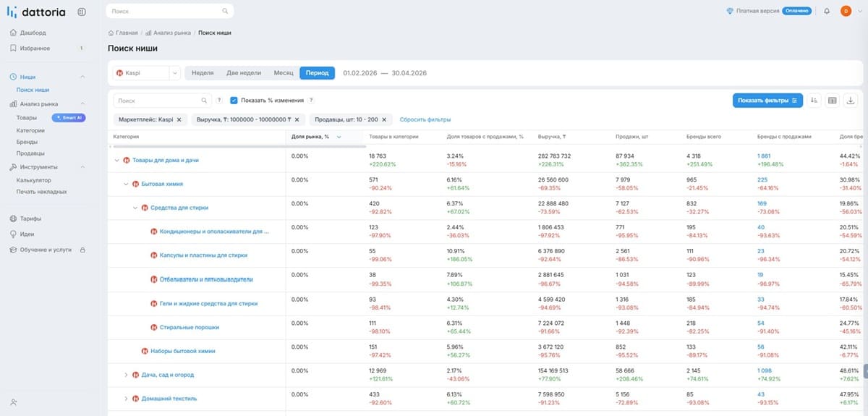This screenshot has height=416, width=868.
Task: Open Идеи in the sidebar
Action: (27, 234)
